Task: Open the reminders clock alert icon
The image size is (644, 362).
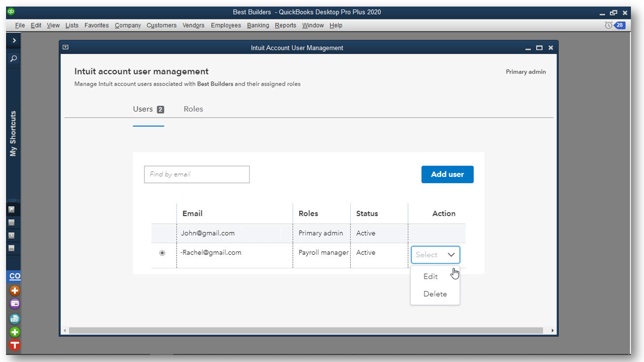Action: tap(609, 25)
